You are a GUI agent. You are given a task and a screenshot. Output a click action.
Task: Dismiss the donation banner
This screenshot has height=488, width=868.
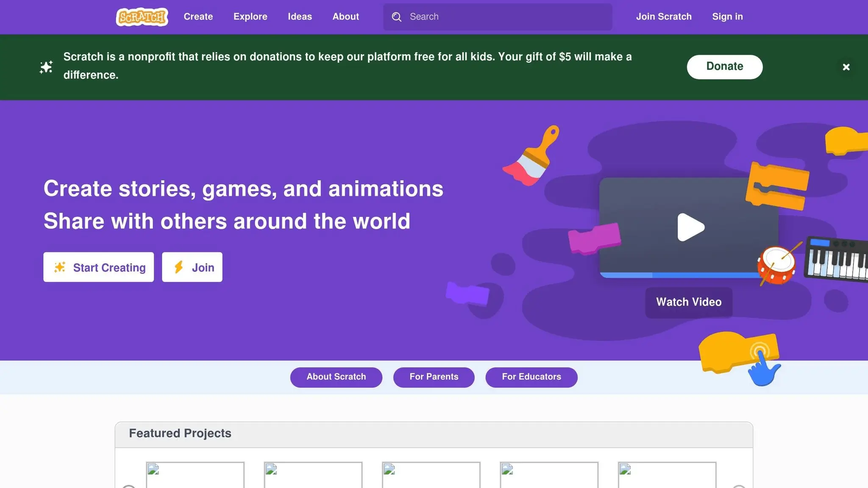coord(846,67)
